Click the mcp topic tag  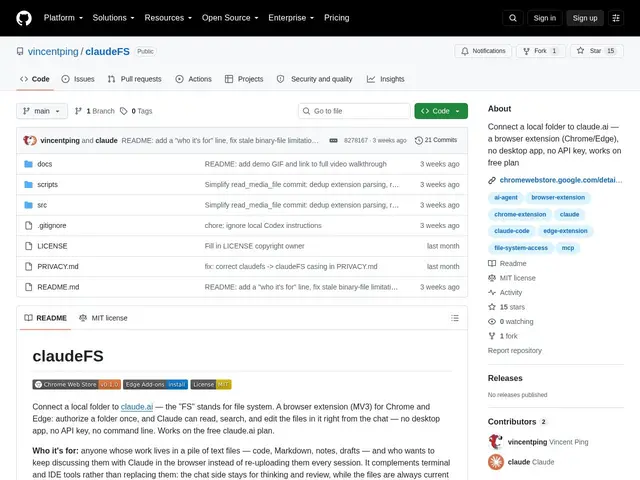(x=568, y=248)
